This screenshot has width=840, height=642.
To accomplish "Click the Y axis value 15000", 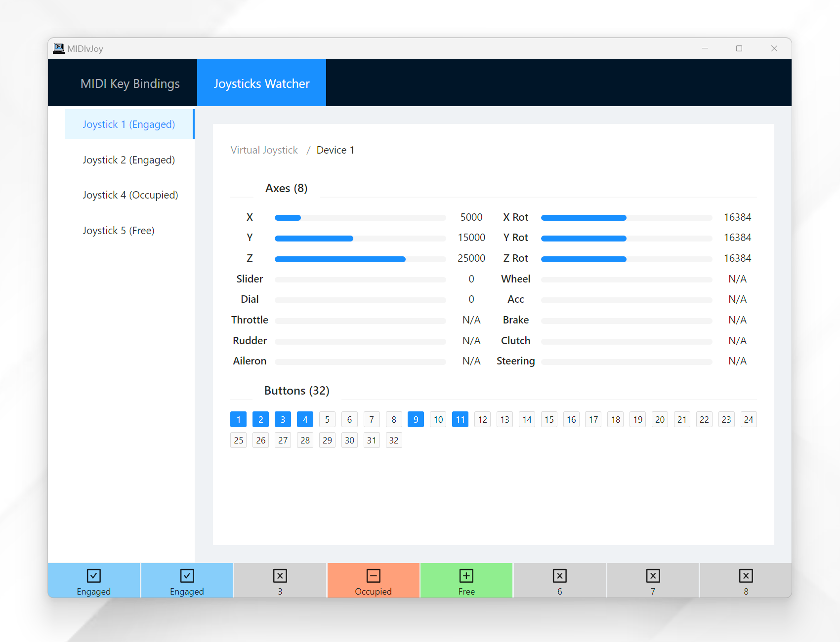I will [x=471, y=238].
